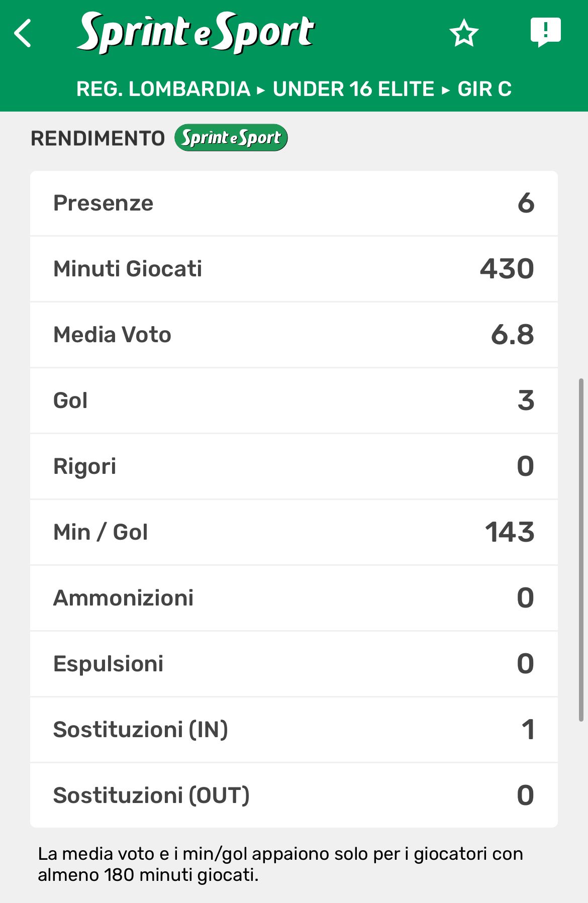The height and width of the screenshot is (903, 588).
Task: Tap the Presenze row
Action: point(294,203)
